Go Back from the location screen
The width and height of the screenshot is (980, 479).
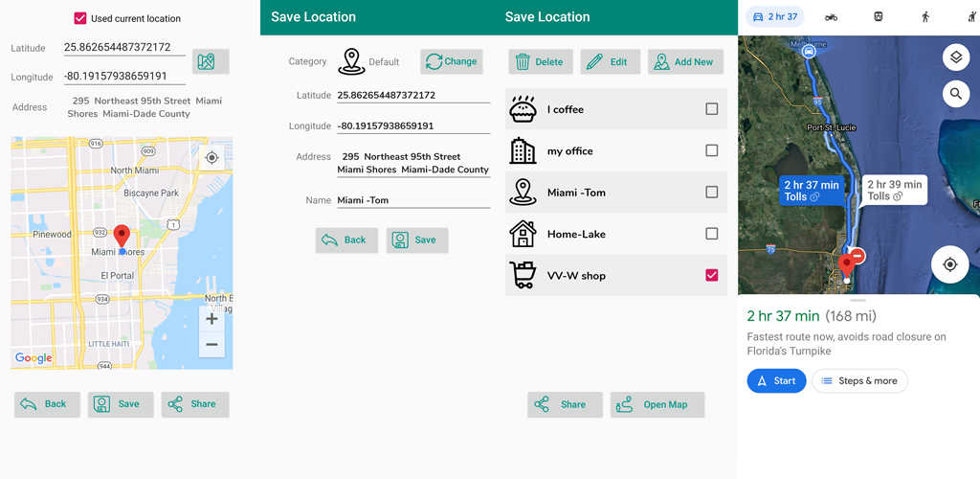click(47, 404)
